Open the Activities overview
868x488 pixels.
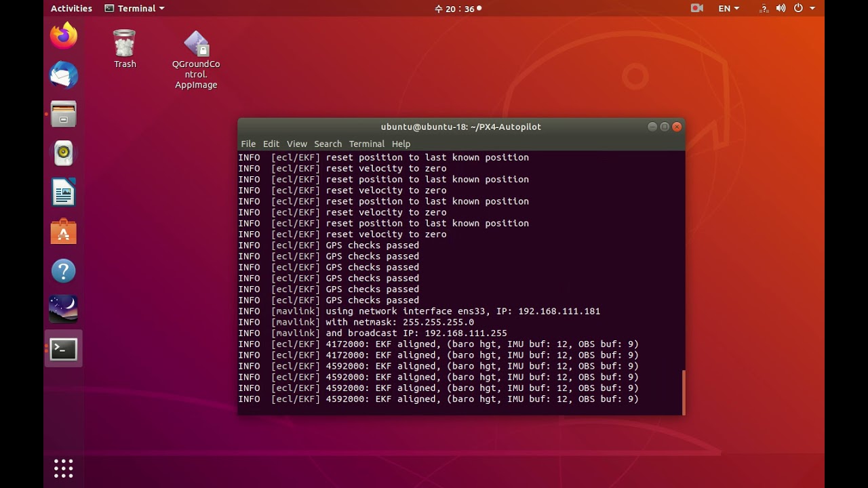click(71, 8)
